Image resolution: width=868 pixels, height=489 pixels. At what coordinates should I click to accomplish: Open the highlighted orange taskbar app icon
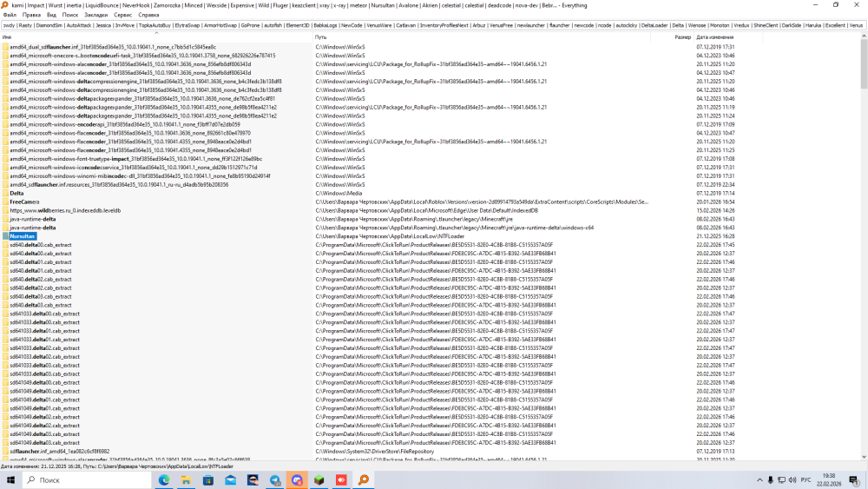pyautogui.click(x=297, y=480)
